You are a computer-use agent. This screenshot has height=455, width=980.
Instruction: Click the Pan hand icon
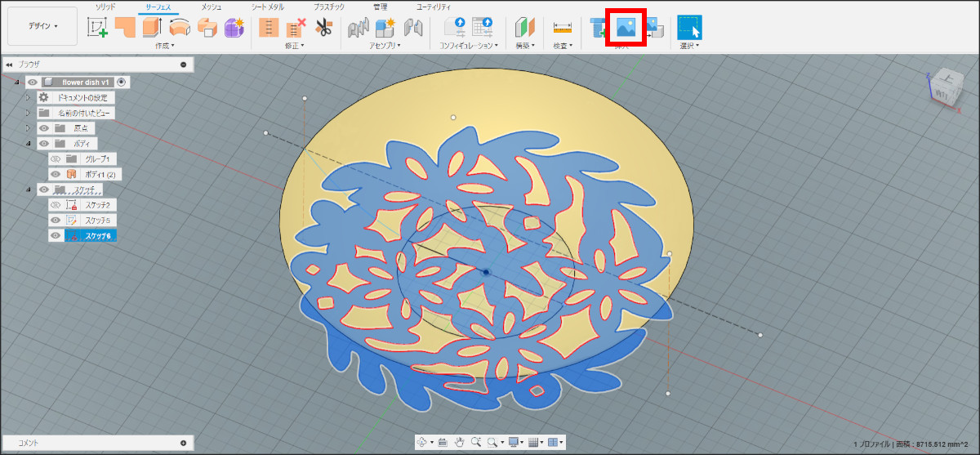coord(459,442)
